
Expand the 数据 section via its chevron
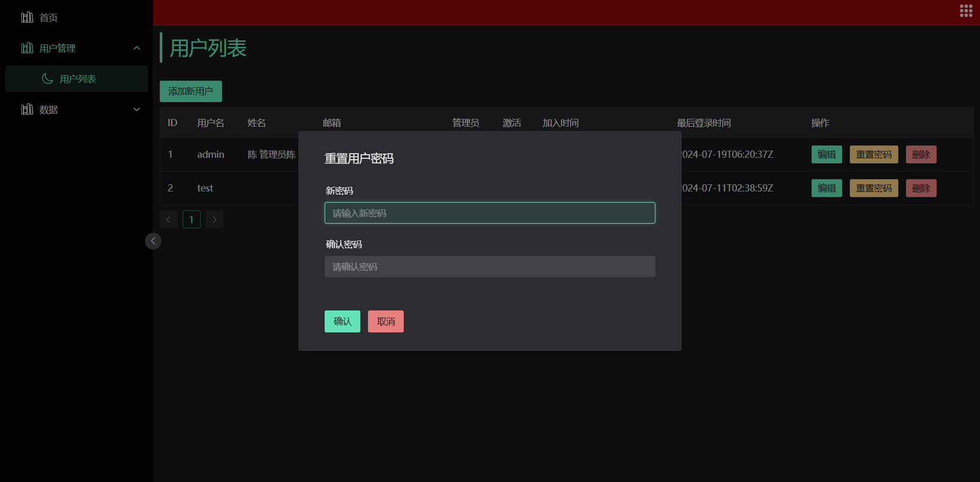click(x=136, y=109)
